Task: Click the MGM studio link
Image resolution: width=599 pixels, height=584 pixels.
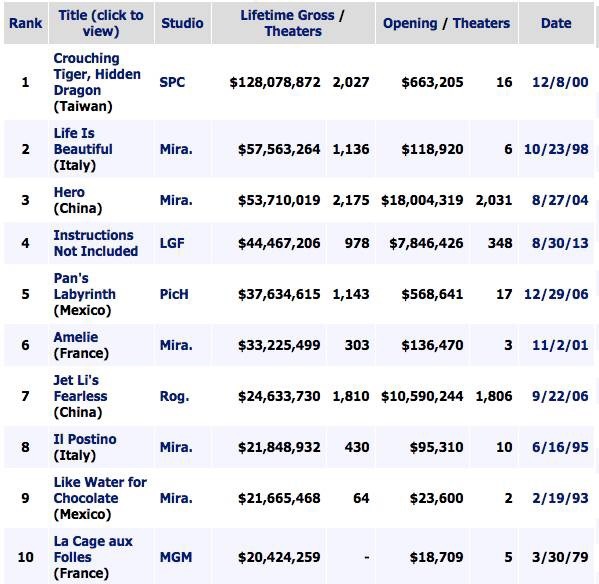Action: click(x=176, y=557)
